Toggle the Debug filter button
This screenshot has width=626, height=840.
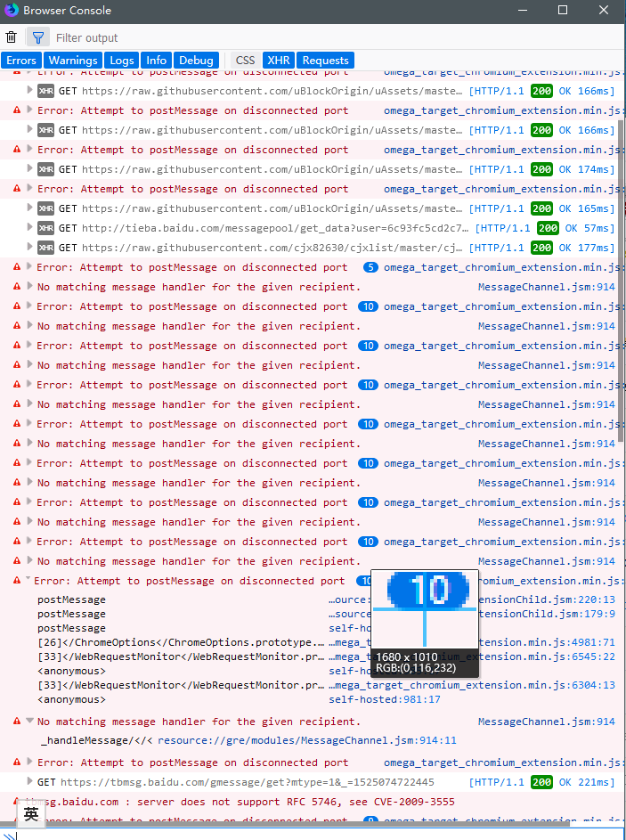[x=196, y=60]
